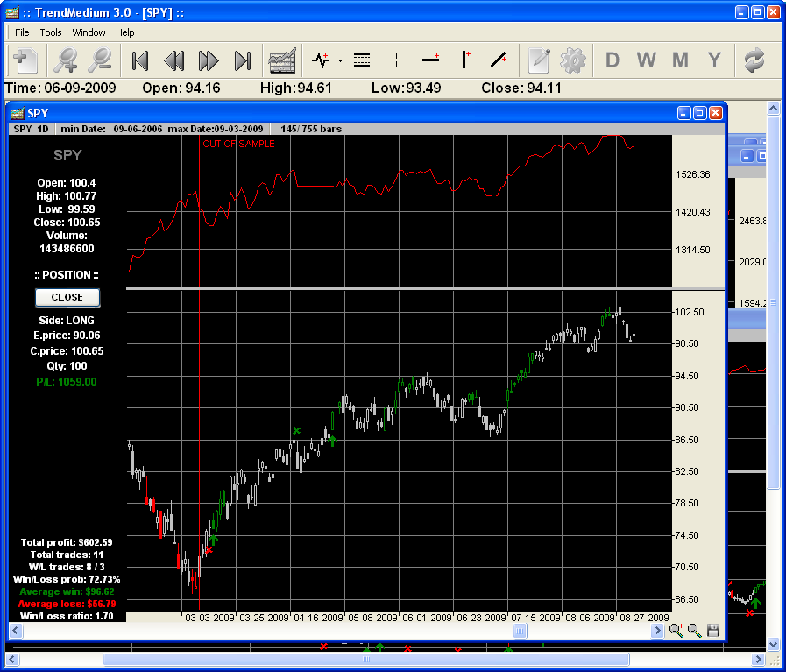The width and height of the screenshot is (786, 672).
Task: Save chart with the floppy disk icon
Action: (713, 630)
